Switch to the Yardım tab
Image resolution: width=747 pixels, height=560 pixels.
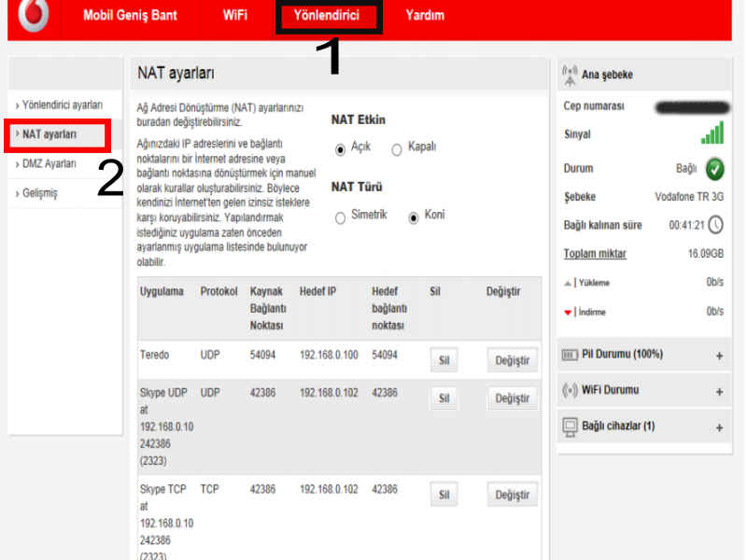pos(425,16)
